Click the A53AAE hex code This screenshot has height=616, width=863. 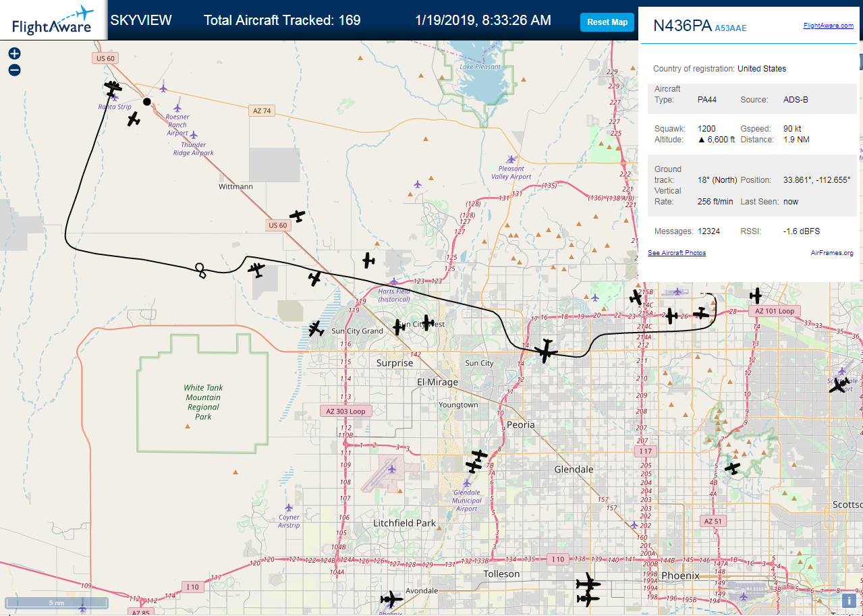[731, 28]
